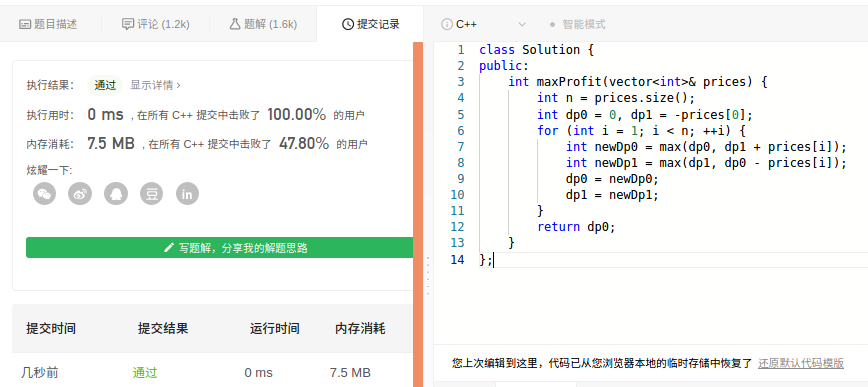Click line 7 newDp0 assignment
The width and height of the screenshot is (868, 387).
[706, 147]
